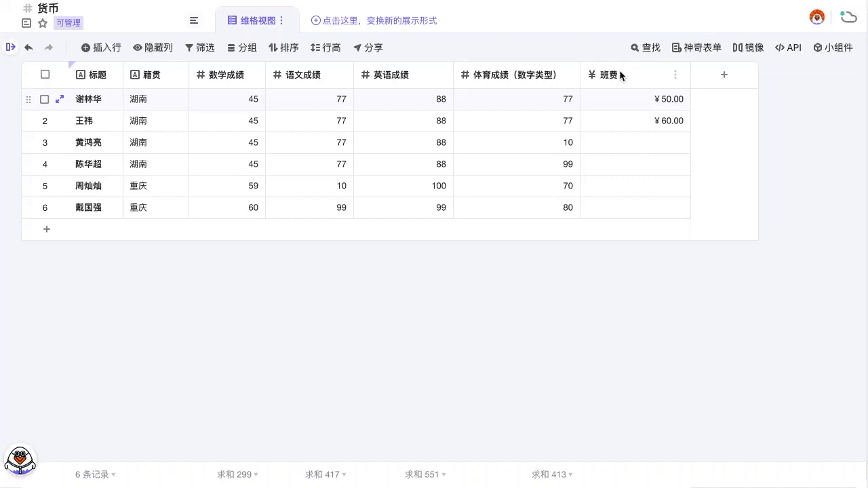Open the 6 条记录 records dropdown

[94, 474]
